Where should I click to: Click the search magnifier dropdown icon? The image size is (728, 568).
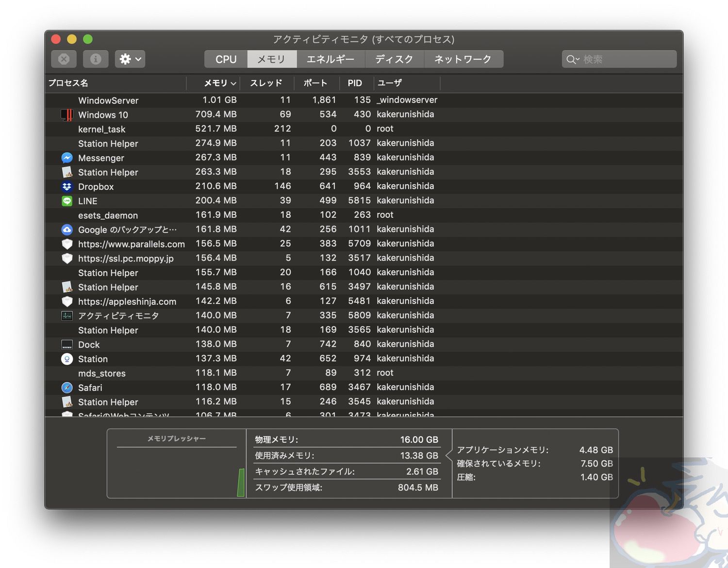(x=573, y=59)
